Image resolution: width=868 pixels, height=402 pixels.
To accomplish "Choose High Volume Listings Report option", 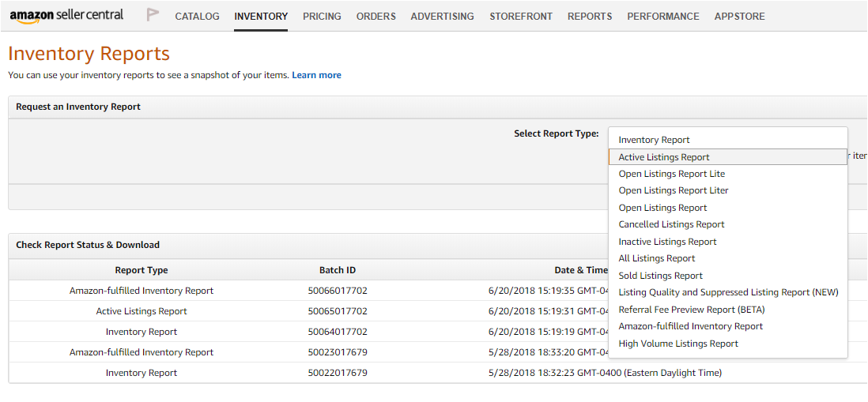I will coord(728,344).
